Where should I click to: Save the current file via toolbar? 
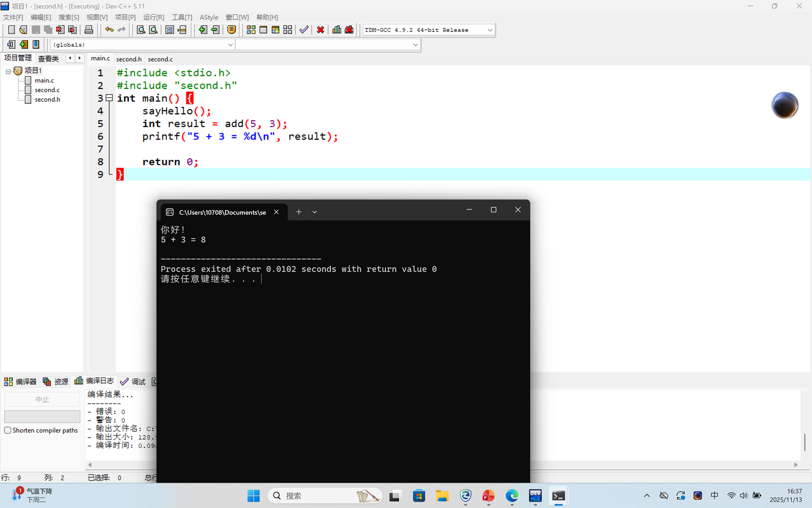(36, 30)
